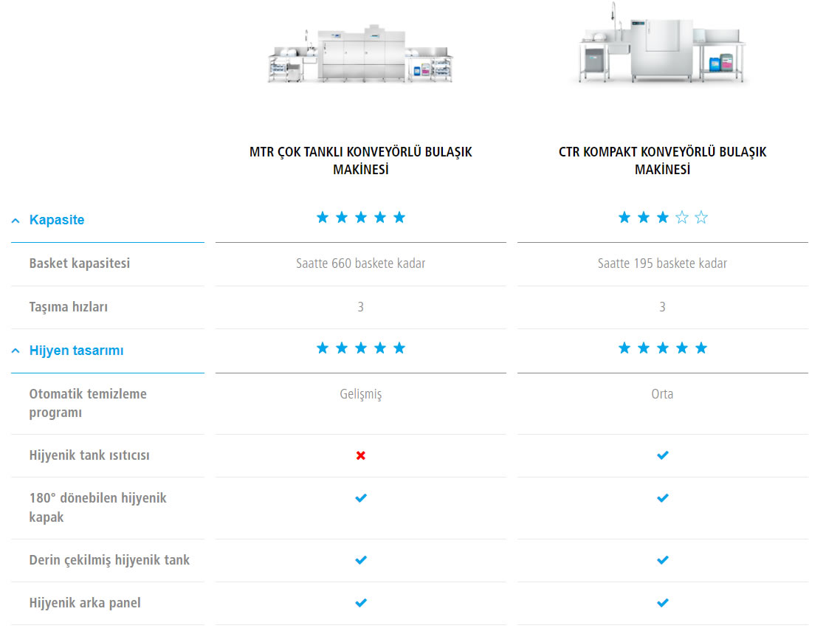The image size is (840, 631).
Task: Click MTR checkmark for 180° dönebilen kapak
Action: click(360, 498)
